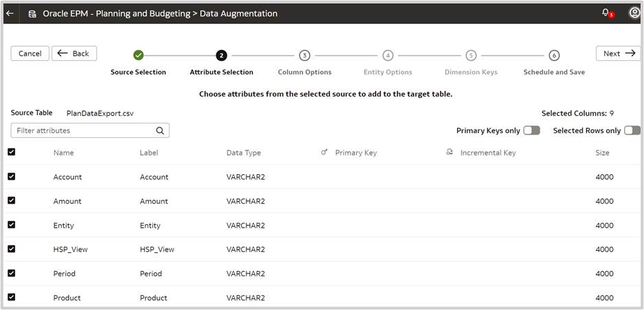The image size is (644, 310).
Task: Click the Primary Key column key icon
Action: (324, 153)
